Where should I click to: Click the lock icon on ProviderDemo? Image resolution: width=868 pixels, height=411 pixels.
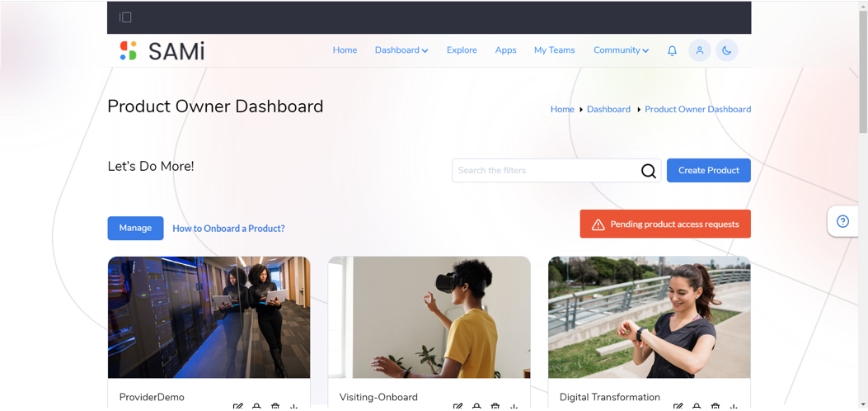257,407
